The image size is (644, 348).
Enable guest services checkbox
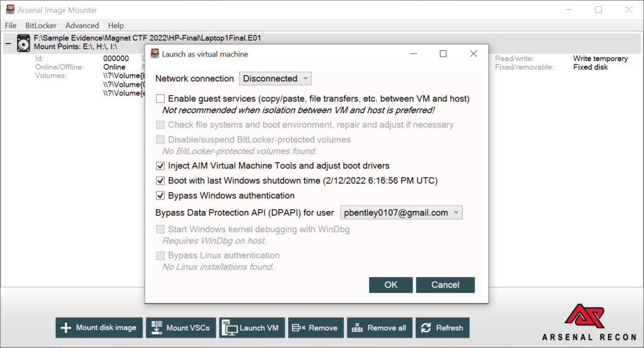(x=160, y=99)
